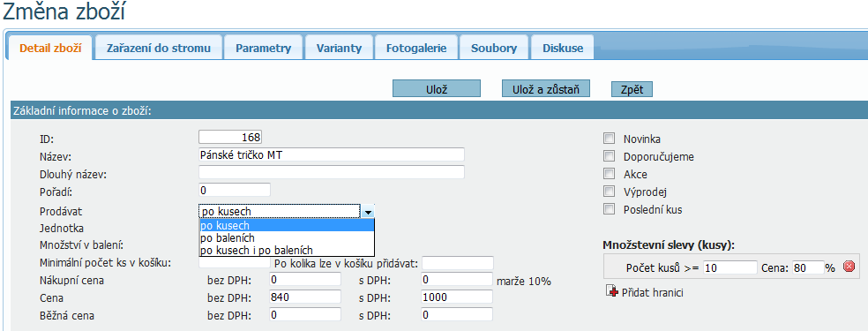Click the Cena bez DPH field with 840
The width and height of the screenshot is (868, 331).
point(305,297)
